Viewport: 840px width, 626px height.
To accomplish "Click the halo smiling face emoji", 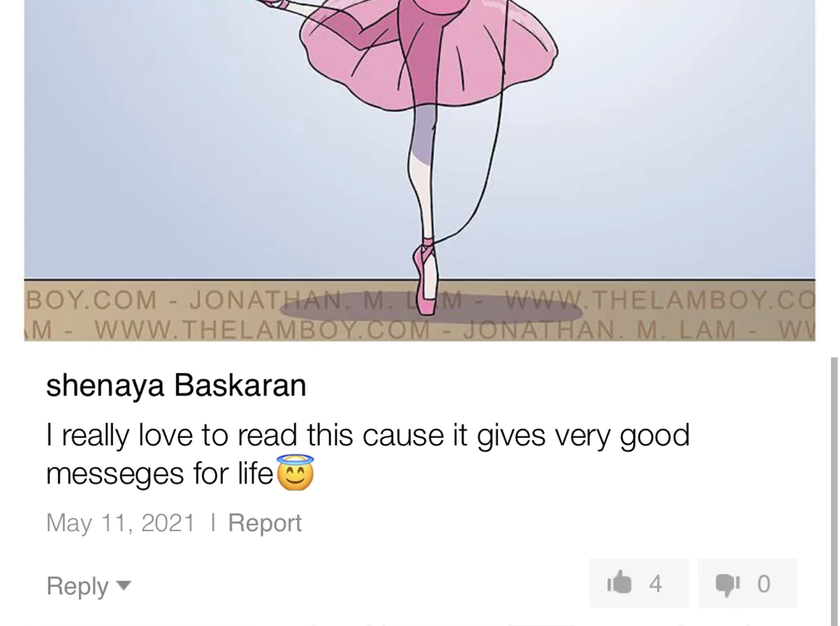I will point(295,473).
